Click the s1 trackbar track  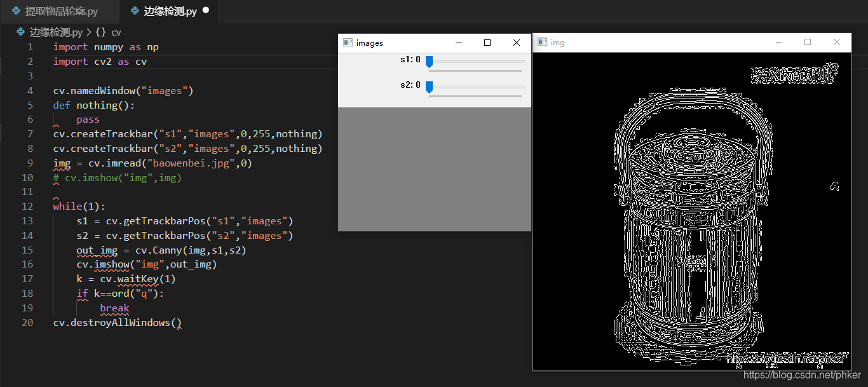[x=475, y=62]
